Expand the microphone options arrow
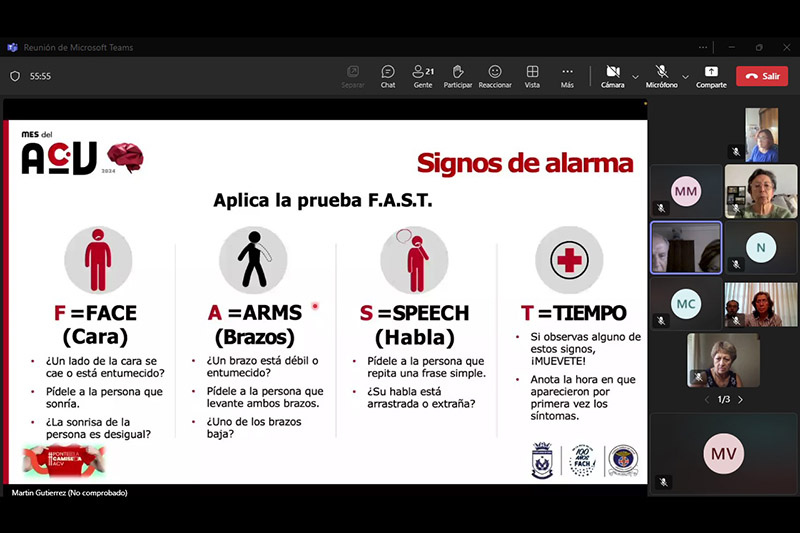Screen dimensions: 800x533 point(685,77)
